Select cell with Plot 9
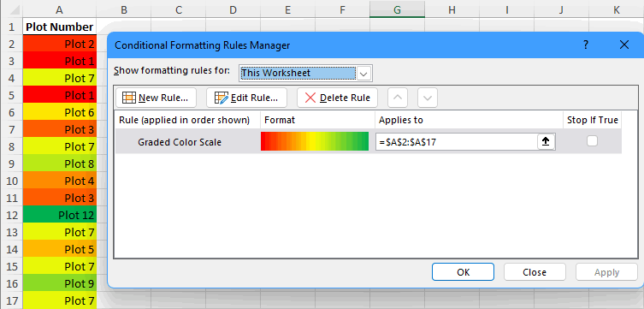Viewport: 644px width, 309px height. click(x=59, y=283)
